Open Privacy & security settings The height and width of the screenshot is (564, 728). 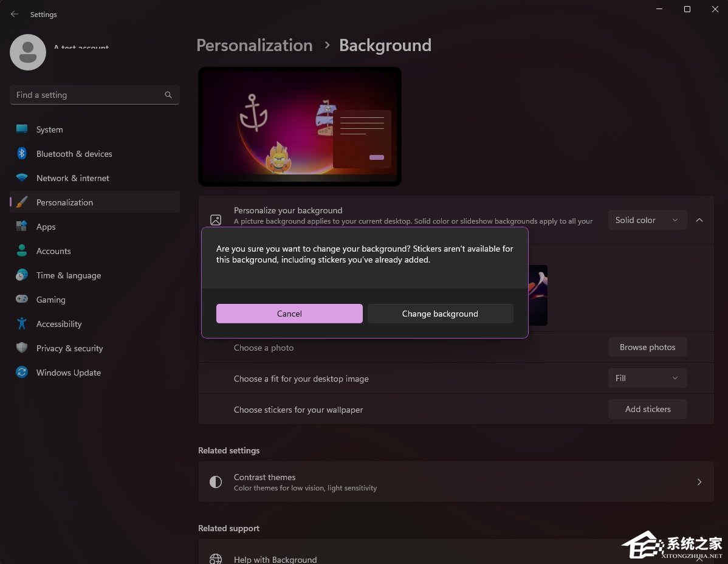tap(95, 348)
